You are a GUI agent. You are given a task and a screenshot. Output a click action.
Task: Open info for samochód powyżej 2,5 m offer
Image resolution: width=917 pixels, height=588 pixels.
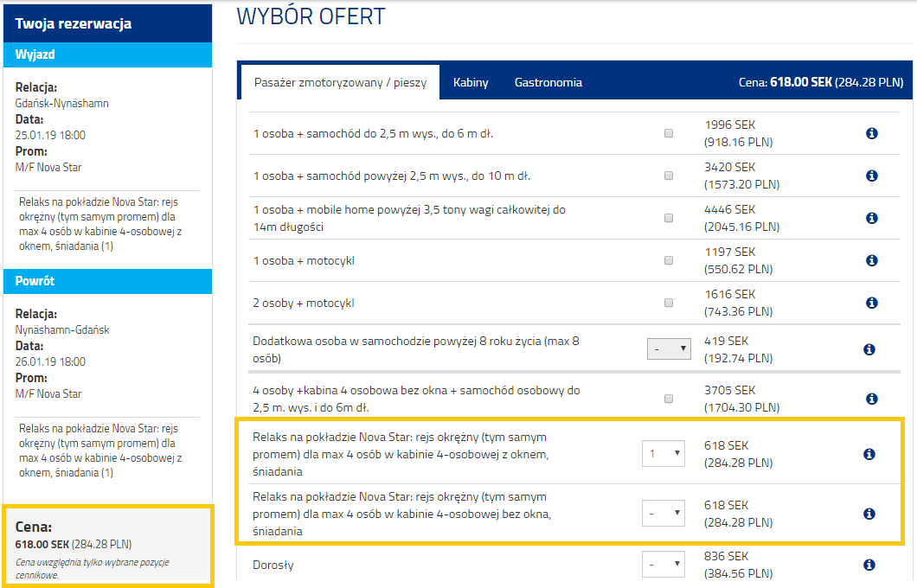[871, 176]
